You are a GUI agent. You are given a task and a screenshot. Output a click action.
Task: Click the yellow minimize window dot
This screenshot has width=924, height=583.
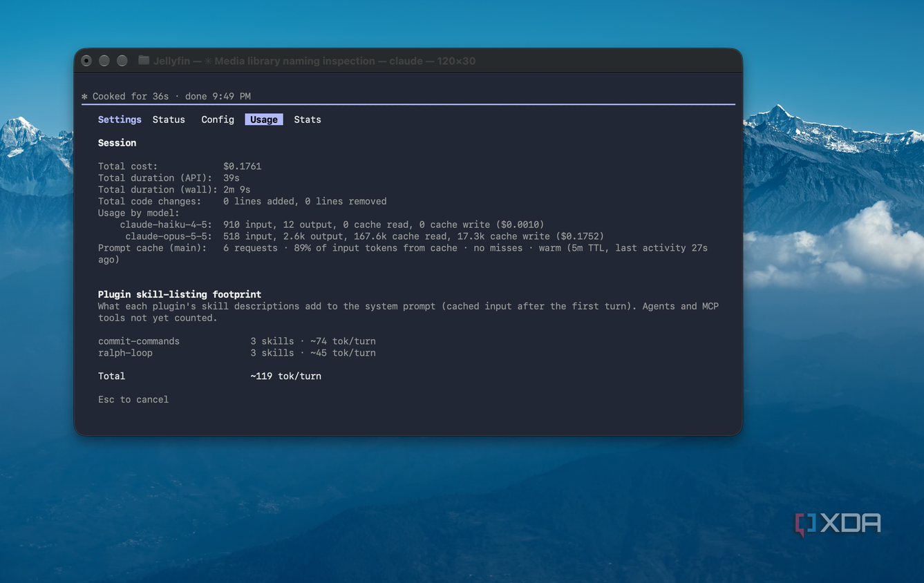pos(104,61)
